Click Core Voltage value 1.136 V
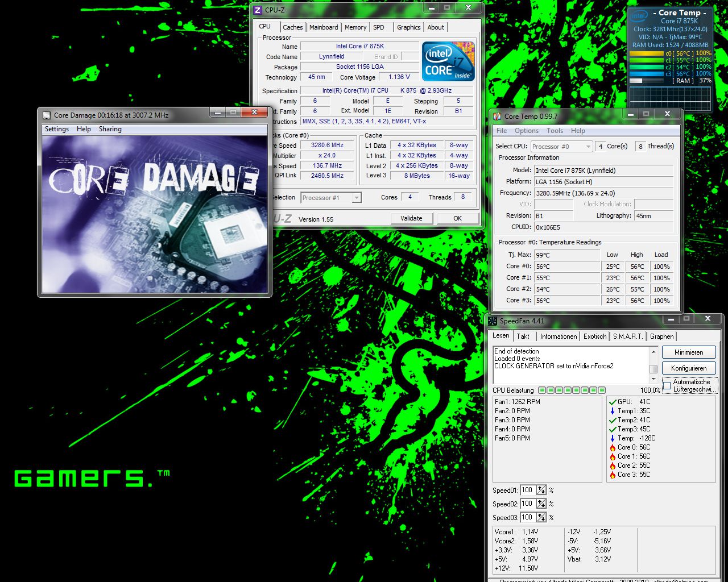Image resolution: width=728 pixels, height=582 pixels. pyautogui.click(x=399, y=77)
